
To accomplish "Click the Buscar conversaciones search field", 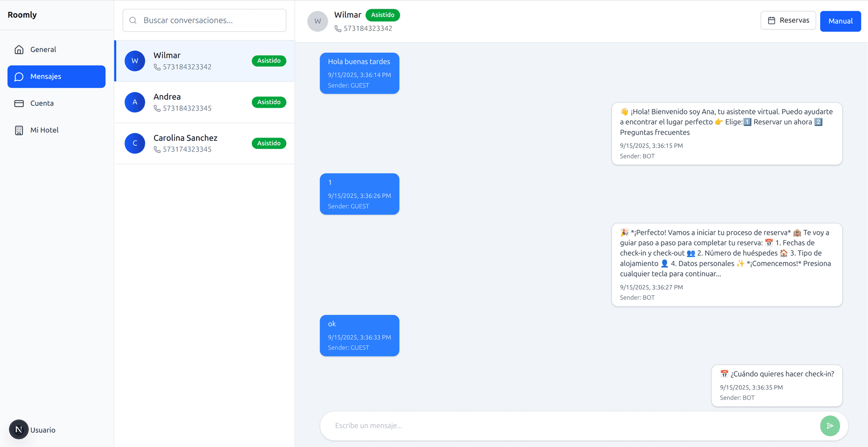I will coord(204,20).
